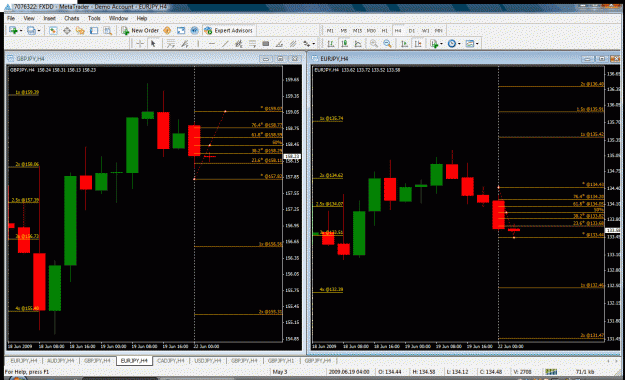Click the 'O: 134.44' status value

389,372
